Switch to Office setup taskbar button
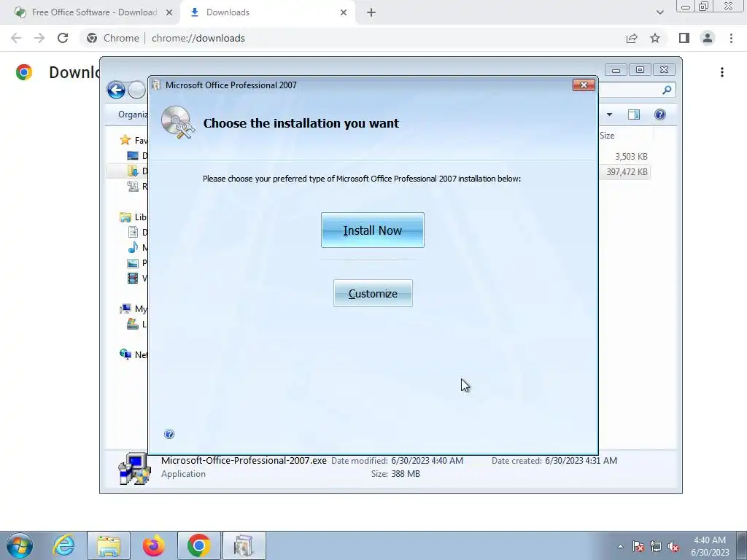 tap(244, 545)
